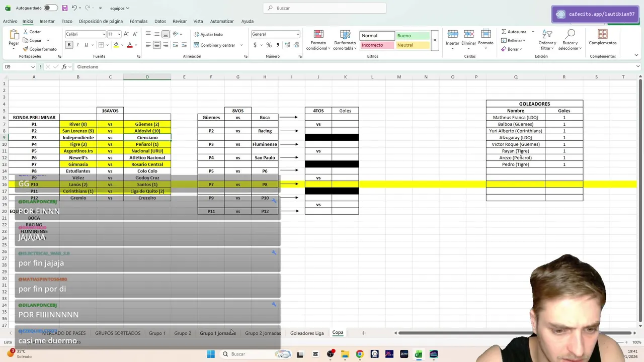The width and height of the screenshot is (644, 362).
Task: Open font name Calibri dropdown
Action: [x=104, y=34]
